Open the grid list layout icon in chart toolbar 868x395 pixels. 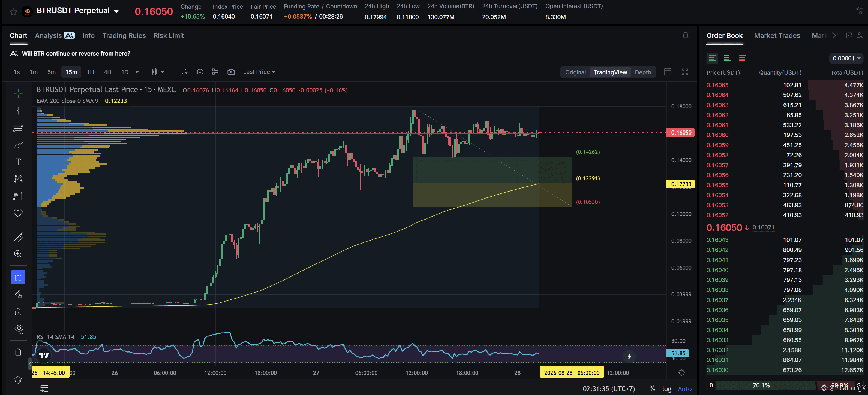click(215, 72)
